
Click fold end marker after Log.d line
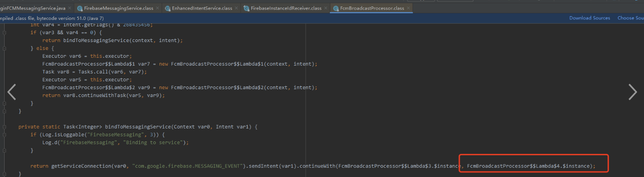point(4,150)
